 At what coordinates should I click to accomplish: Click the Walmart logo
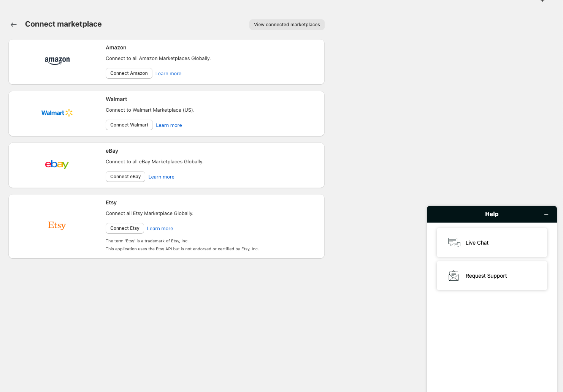coord(57,113)
